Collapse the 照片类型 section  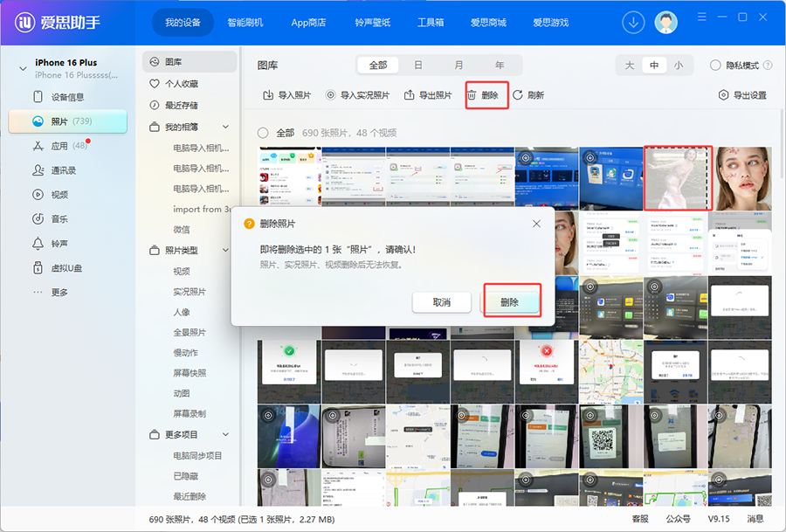point(226,250)
